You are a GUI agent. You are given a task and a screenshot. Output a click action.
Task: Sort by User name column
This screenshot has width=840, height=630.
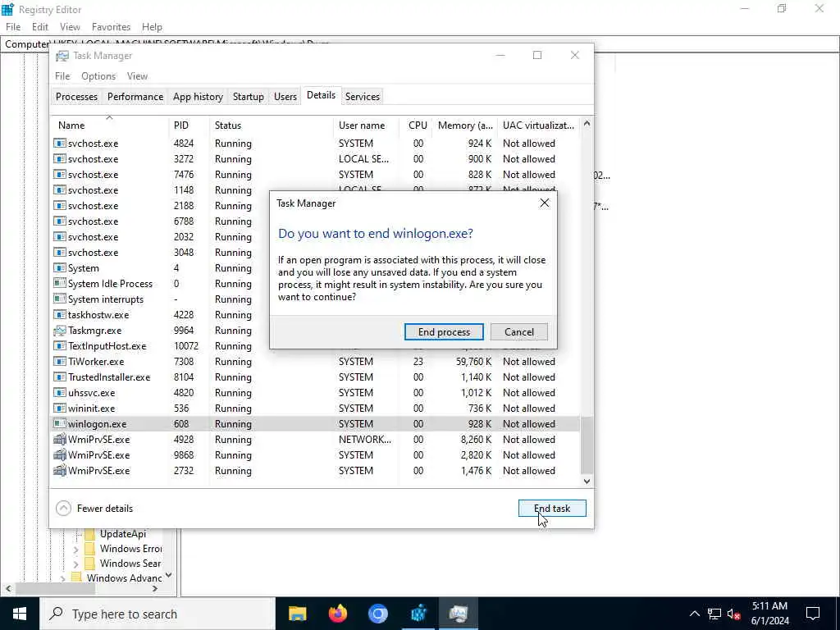coord(366,126)
